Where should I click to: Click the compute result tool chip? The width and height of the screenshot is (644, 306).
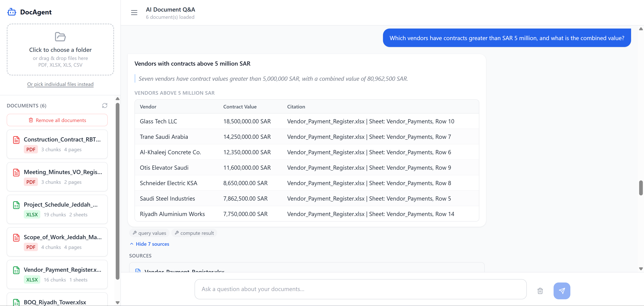click(x=194, y=233)
